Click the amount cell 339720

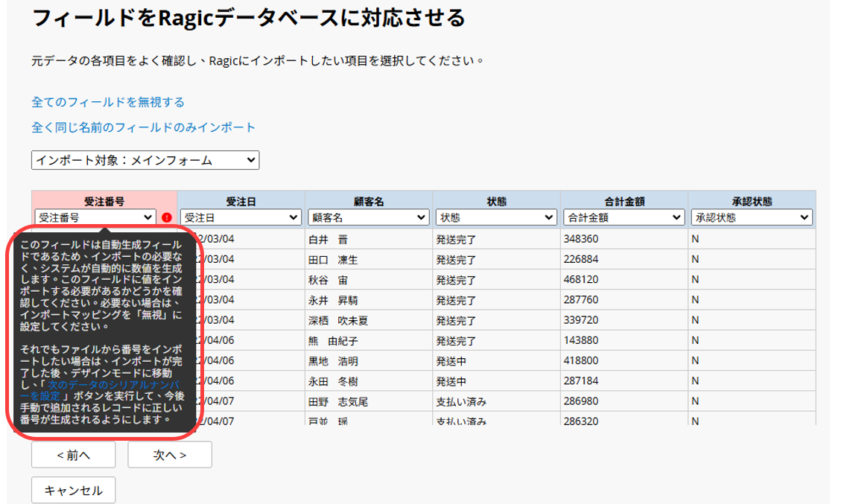(x=624, y=321)
